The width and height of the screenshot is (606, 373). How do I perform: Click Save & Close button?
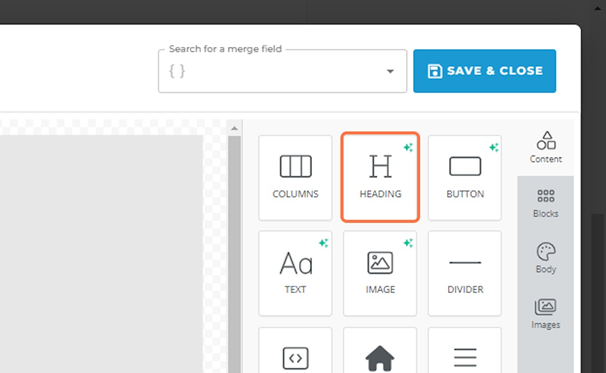(x=485, y=71)
